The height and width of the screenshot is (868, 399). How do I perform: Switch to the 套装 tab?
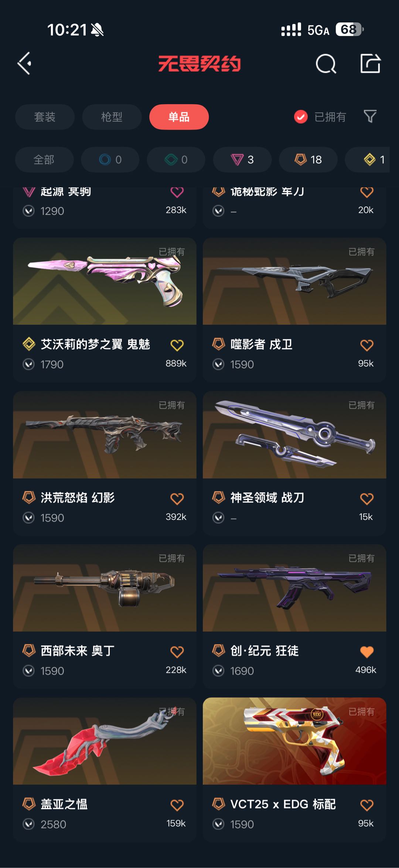[45, 117]
